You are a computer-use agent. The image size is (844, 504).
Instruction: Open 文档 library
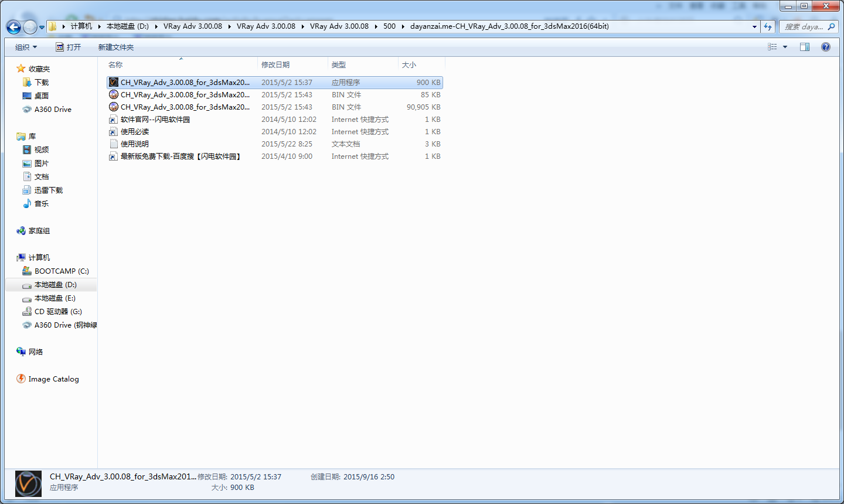(x=41, y=177)
